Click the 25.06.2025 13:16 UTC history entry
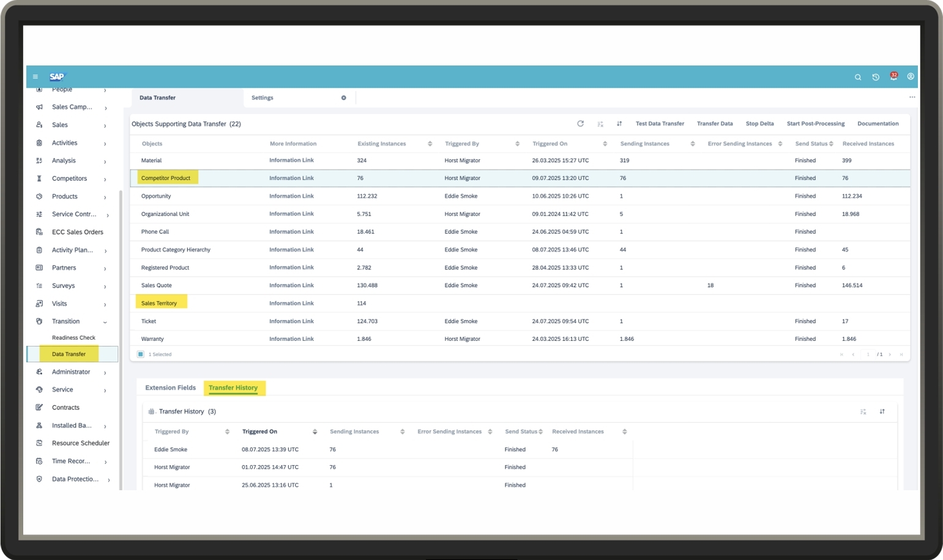The width and height of the screenshot is (943, 560). pos(270,485)
